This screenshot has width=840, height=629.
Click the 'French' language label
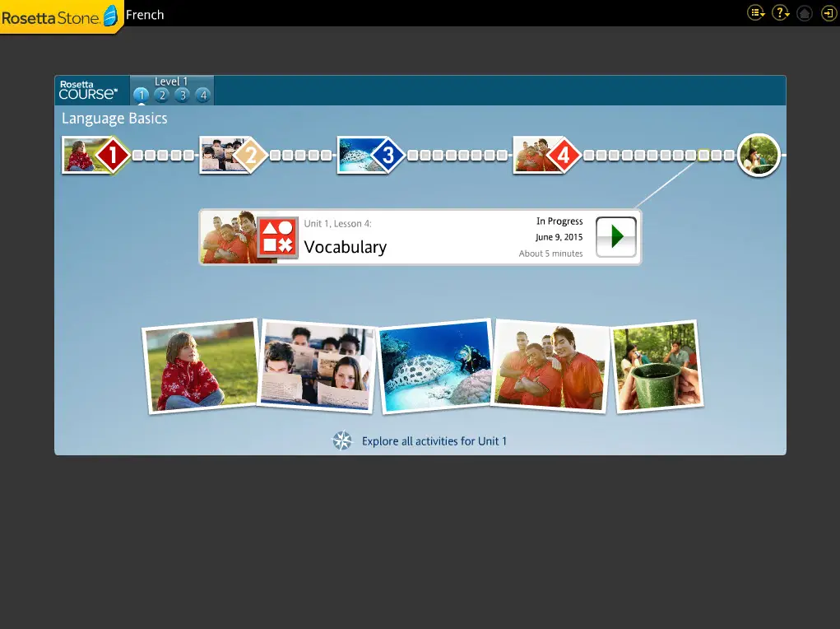tap(145, 15)
